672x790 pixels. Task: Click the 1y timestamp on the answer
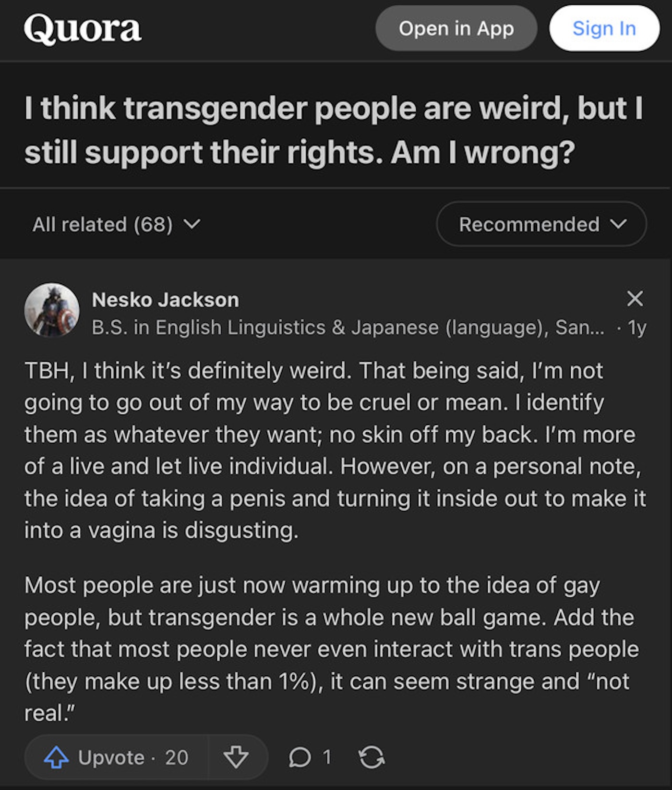(x=637, y=328)
